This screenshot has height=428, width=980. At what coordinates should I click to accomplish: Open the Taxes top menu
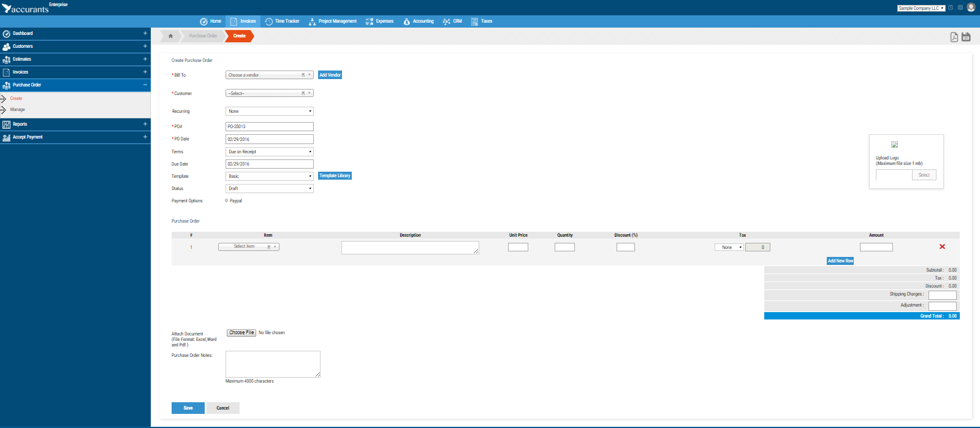[482, 21]
